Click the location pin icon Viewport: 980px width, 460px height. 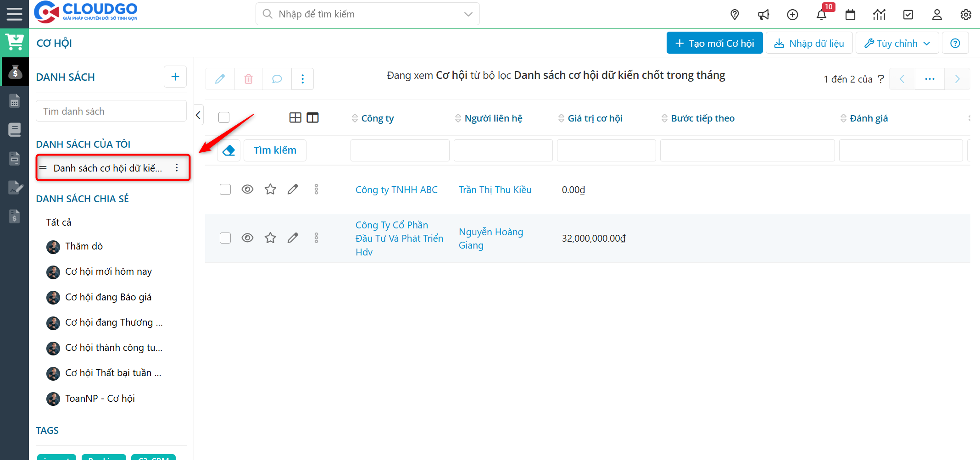(735, 15)
